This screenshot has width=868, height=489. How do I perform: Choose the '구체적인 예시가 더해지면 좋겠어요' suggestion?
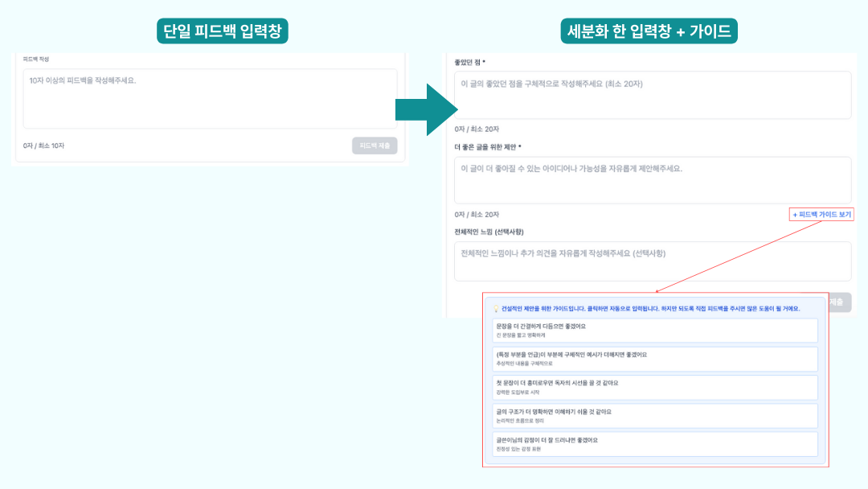[654, 359]
